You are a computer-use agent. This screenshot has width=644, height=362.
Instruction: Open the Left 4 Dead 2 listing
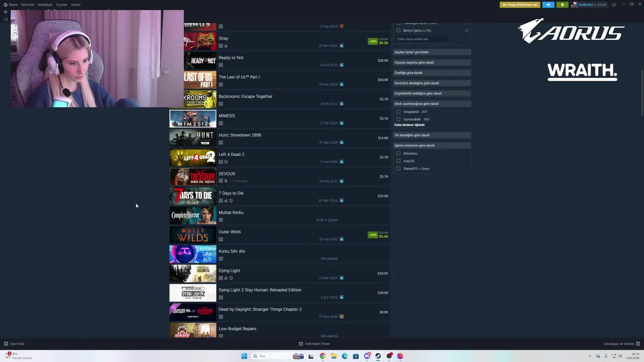pos(279,157)
